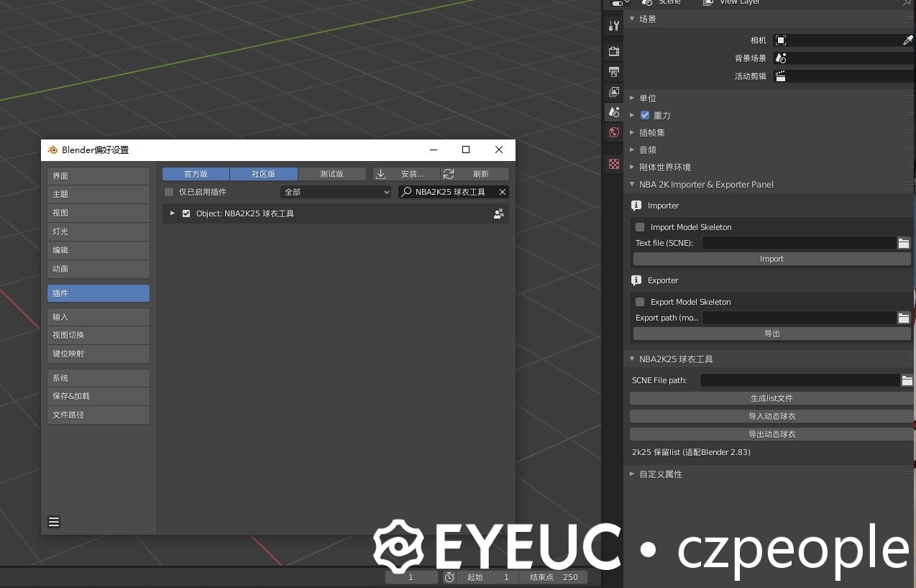Uncheck the 重力 checkbox
This screenshot has width=916, height=588.
[x=644, y=115]
